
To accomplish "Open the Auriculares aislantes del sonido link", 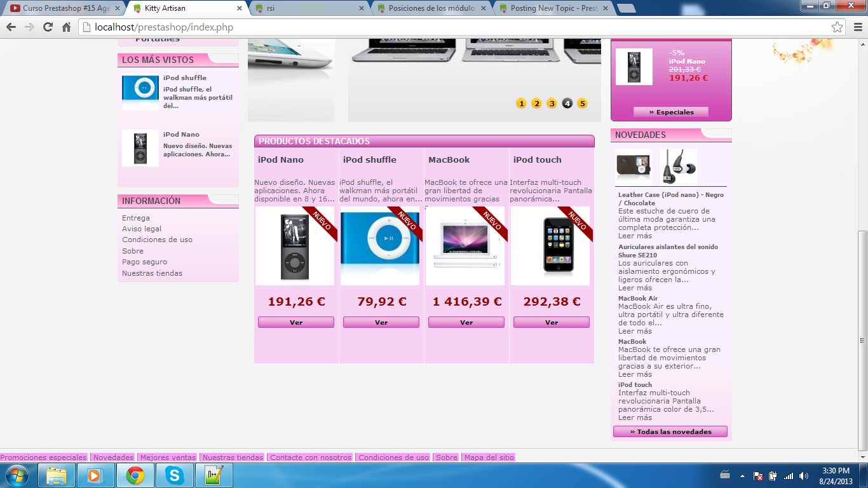I will coord(668,251).
